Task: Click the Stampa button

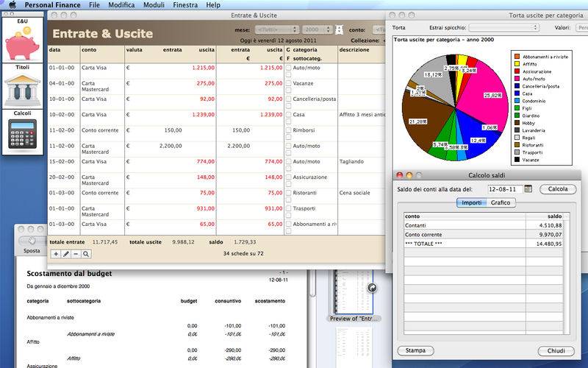Action: point(415,350)
